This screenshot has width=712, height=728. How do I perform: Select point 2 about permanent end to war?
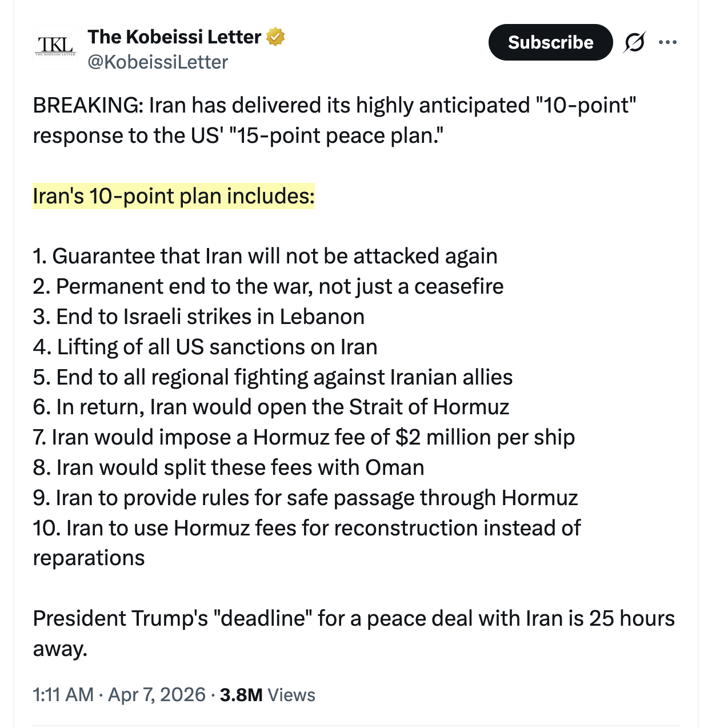268,286
